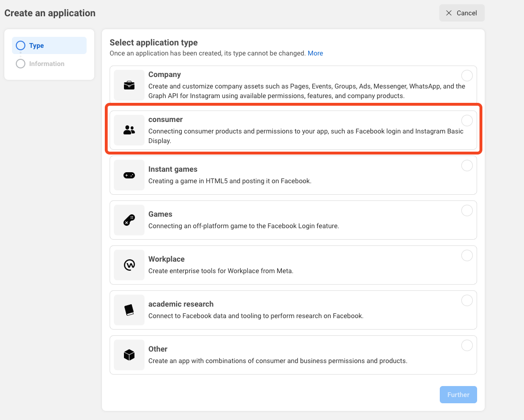
Task: Choose the Instant games radio button
Action: [x=467, y=166]
